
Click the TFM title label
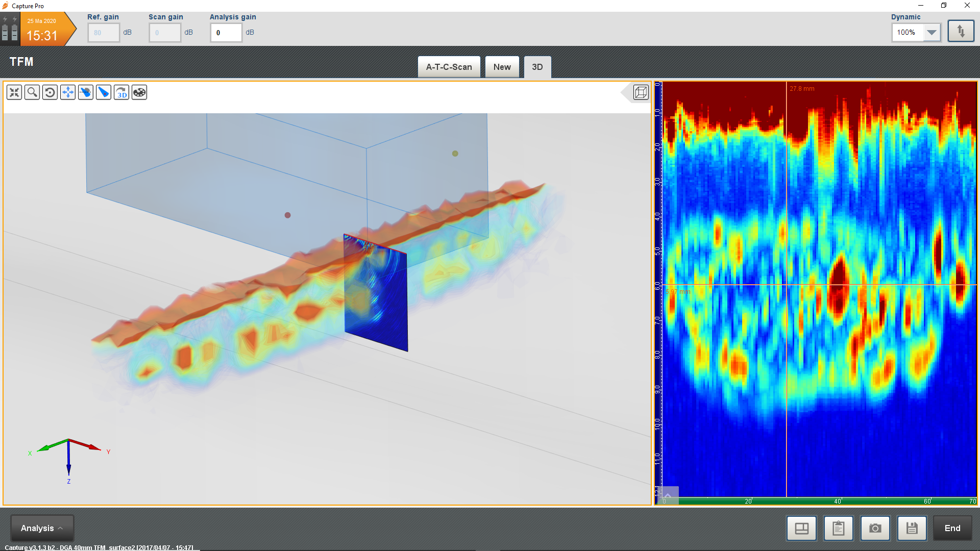[x=21, y=62]
